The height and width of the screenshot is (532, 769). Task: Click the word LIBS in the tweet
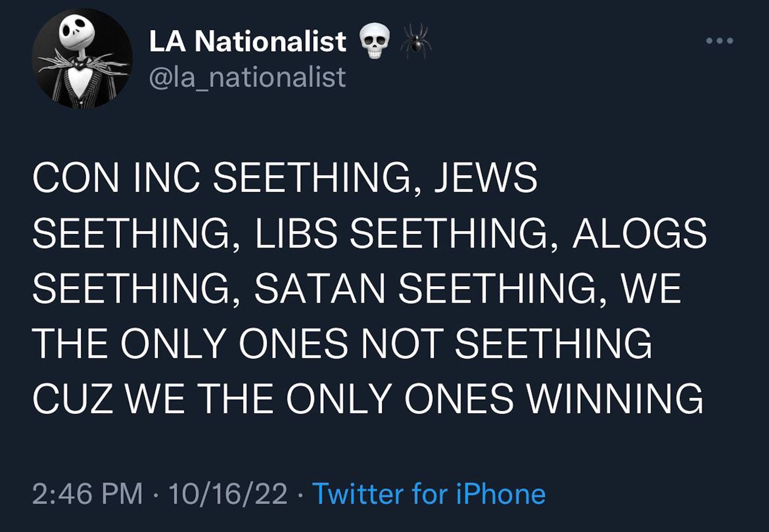pyautogui.click(x=296, y=233)
